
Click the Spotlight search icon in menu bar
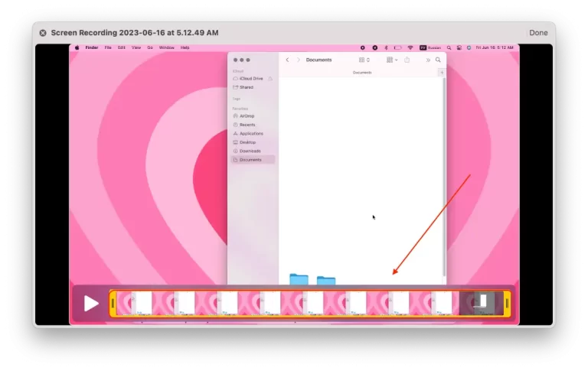pos(449,47)
